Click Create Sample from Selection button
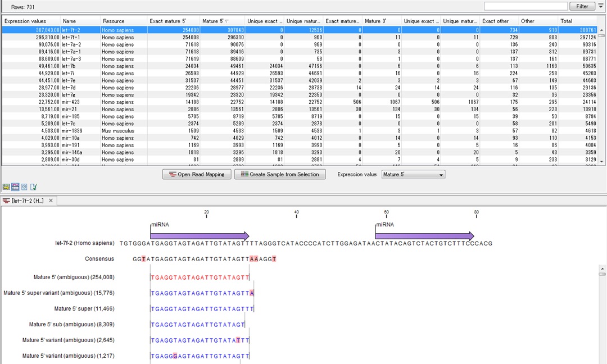The height and width of the screenshot is (364, 607). 280,174
